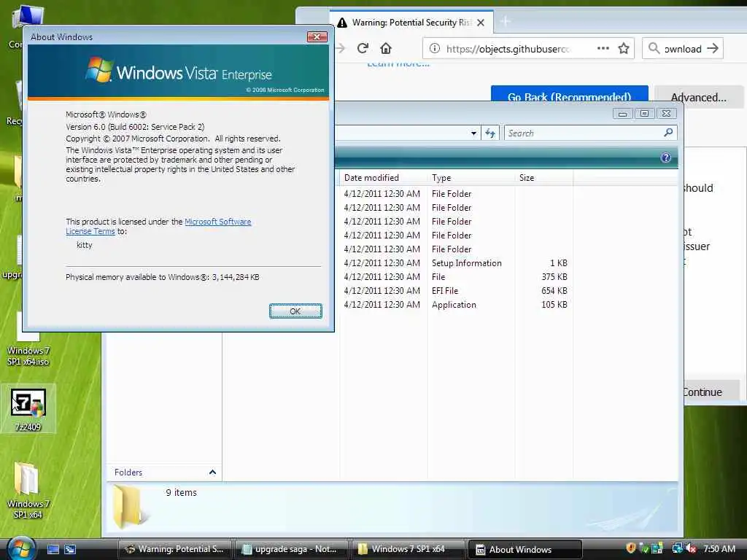Click Show Desktop quick launch icon
The image size is (747, 560).
tap(53, 549)
